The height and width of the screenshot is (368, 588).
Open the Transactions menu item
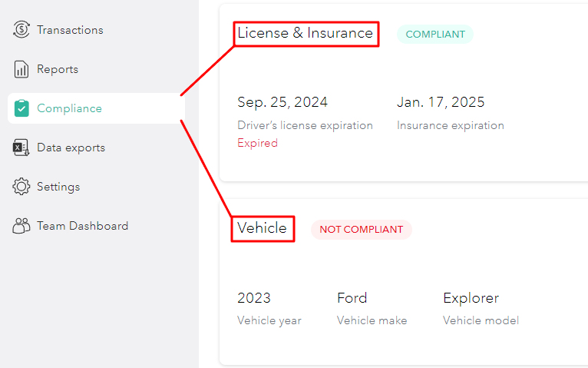(70, 30)
